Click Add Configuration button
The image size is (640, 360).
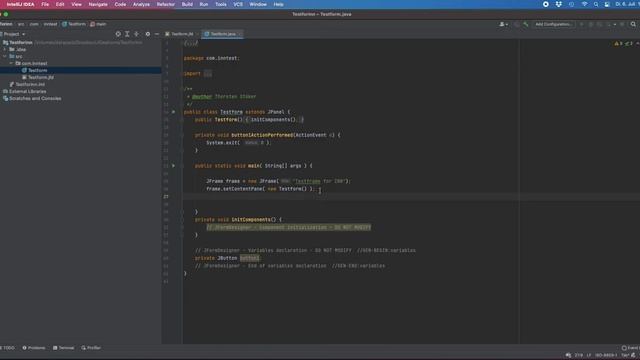(x=553, y=24)
